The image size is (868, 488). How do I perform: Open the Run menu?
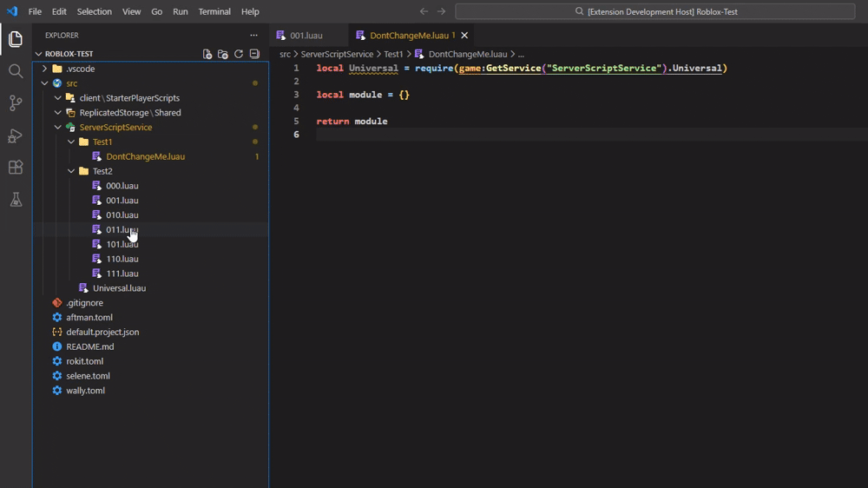(180, 11)
